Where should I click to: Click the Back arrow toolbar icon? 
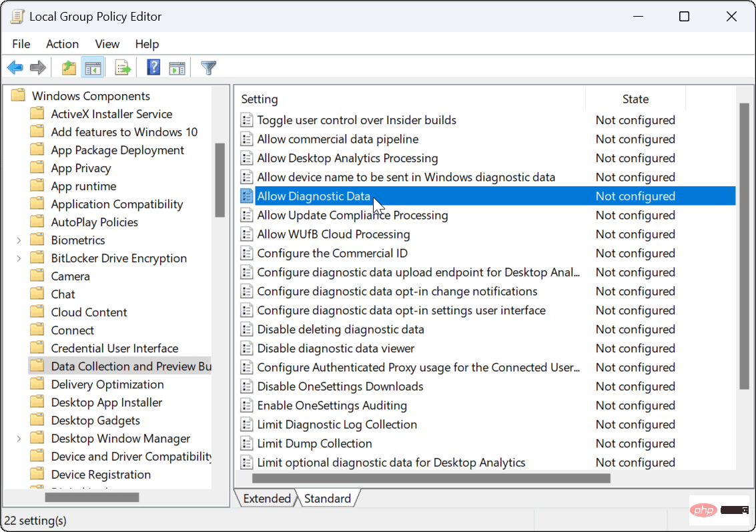15,68
